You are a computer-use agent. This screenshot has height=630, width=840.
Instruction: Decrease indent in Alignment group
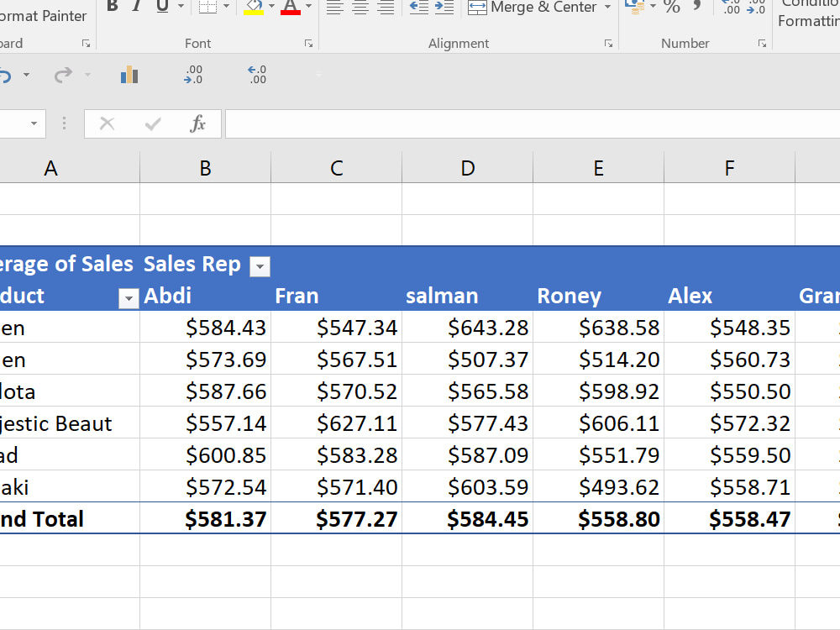pyautogui.click(x=418, y=7)
